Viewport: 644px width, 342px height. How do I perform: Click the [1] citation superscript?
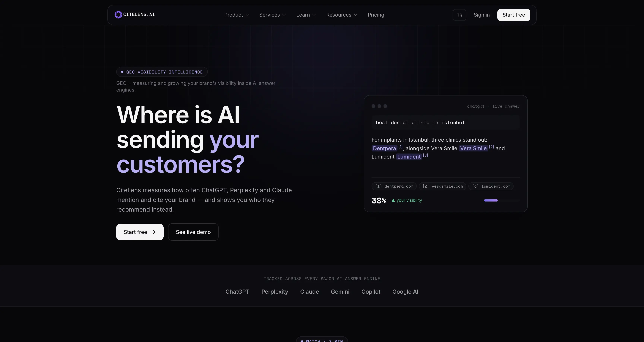pyautogui.click(x=400, y=147)
